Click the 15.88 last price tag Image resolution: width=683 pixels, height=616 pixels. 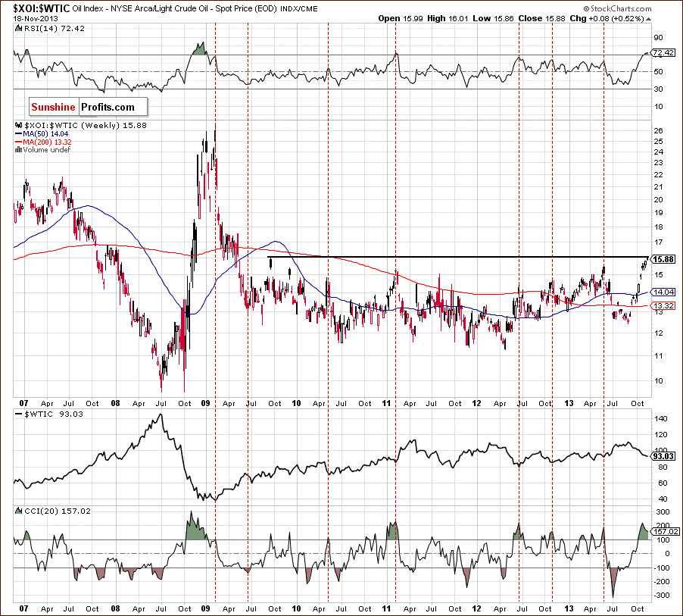click(x=663, y=259)
